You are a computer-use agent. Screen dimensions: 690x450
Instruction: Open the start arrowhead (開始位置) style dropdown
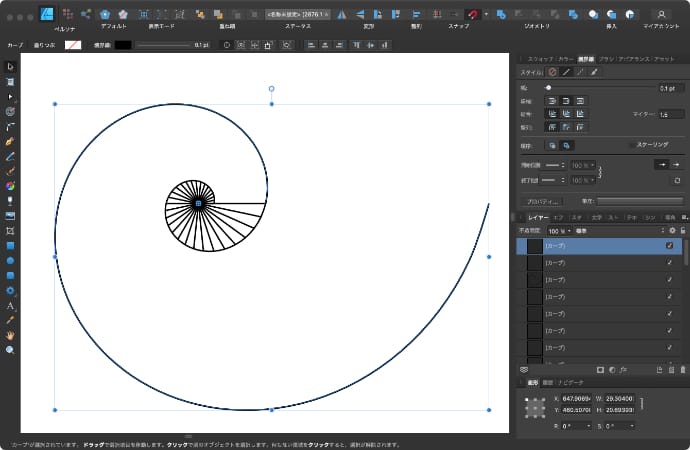click(x=554, y=165)
